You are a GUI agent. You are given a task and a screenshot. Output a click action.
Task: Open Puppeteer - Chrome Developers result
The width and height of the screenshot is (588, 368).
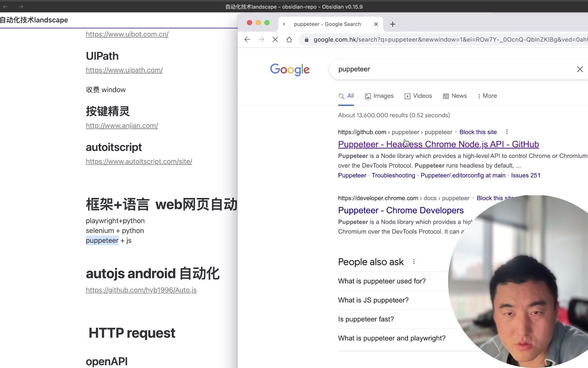click(401, 210)
